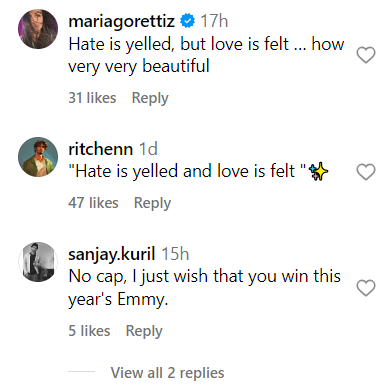Open sanjay.kuril's profile picture
This screenshot has width=389, height=392.
38,262
